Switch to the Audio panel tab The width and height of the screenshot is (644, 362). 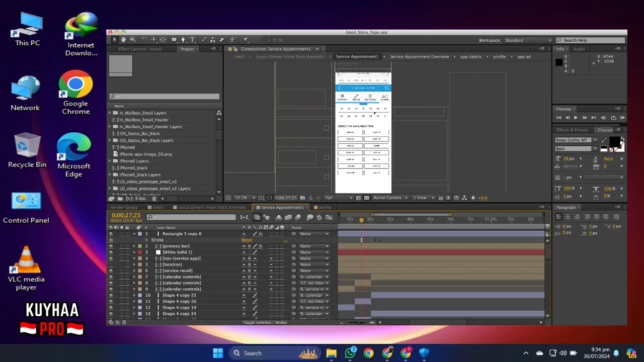579,49
